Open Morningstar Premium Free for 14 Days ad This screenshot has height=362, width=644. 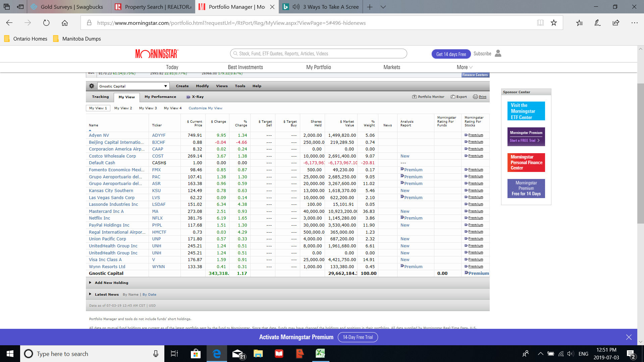(x=526, y=188)
